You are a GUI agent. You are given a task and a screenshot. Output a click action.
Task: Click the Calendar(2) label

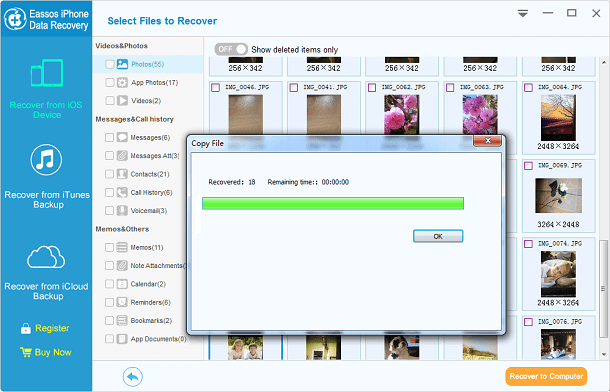coord(148,284)
